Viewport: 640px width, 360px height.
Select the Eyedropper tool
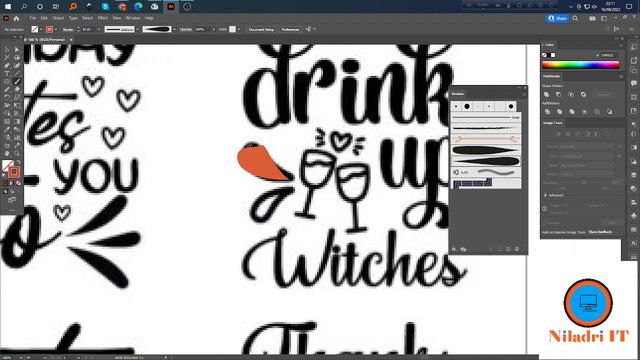(x=7, y=129)
